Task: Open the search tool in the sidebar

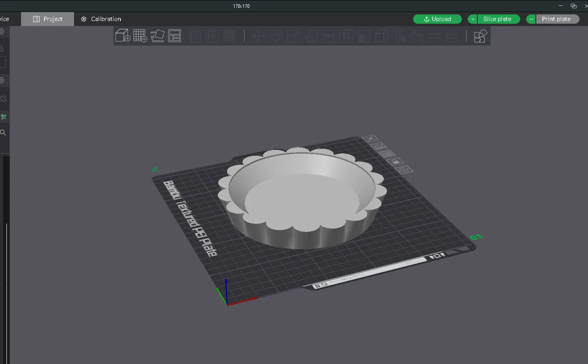Action: [3, 132]
